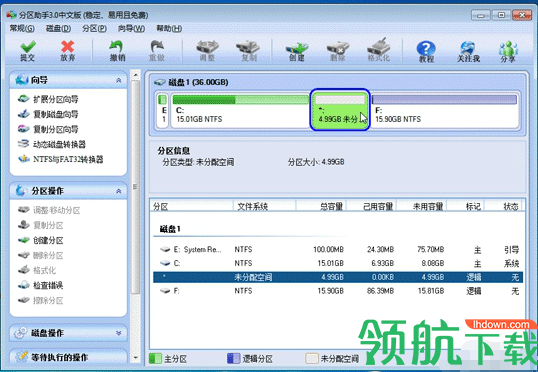This screenshot has height=372, width=538.
Task: Click the 复制 (copy) toolbar icon
Action: (x=248, y=50)
